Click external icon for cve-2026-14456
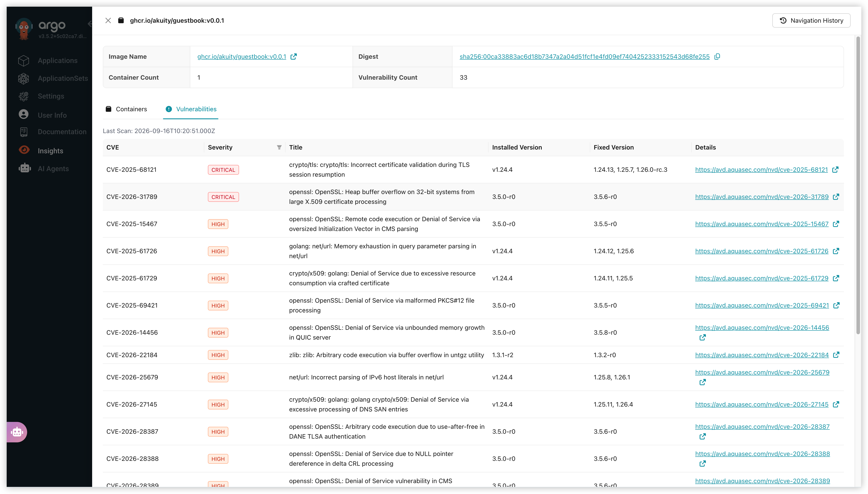 click(702, 338)
